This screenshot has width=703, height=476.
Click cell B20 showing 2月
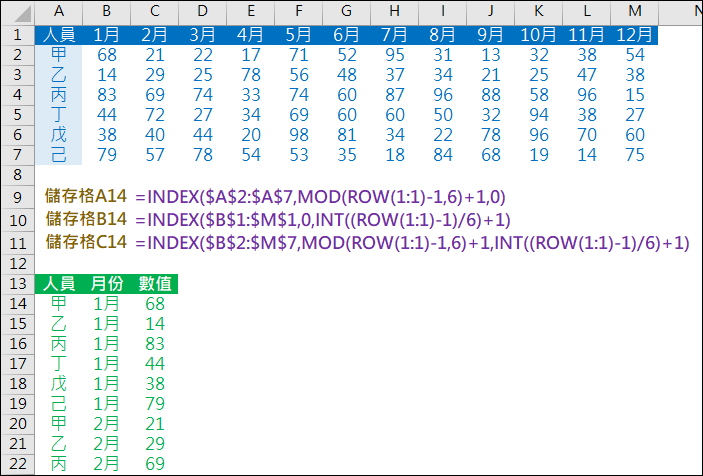point(107,424)
